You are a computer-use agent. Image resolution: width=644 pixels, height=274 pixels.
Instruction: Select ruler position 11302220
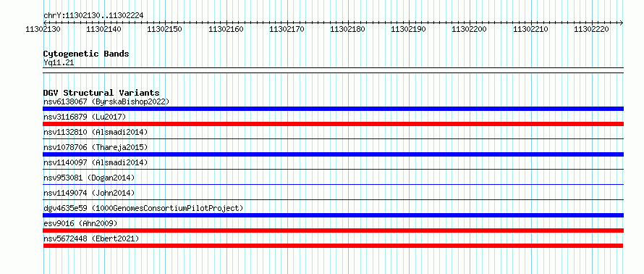[591, 29]
